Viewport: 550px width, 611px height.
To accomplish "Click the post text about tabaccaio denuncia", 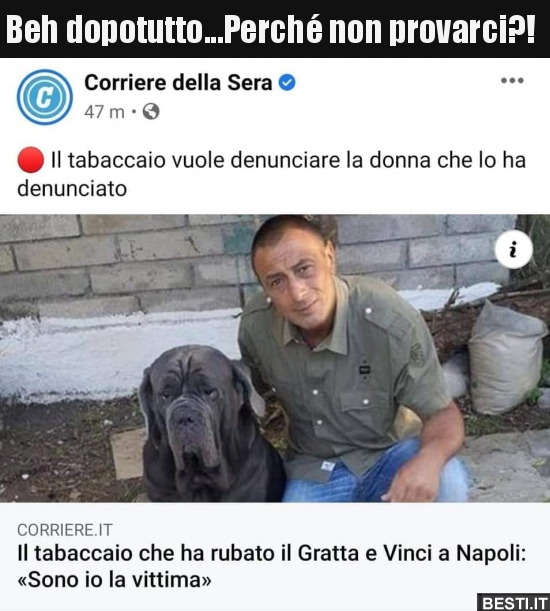I will click(x=272, y=174).
